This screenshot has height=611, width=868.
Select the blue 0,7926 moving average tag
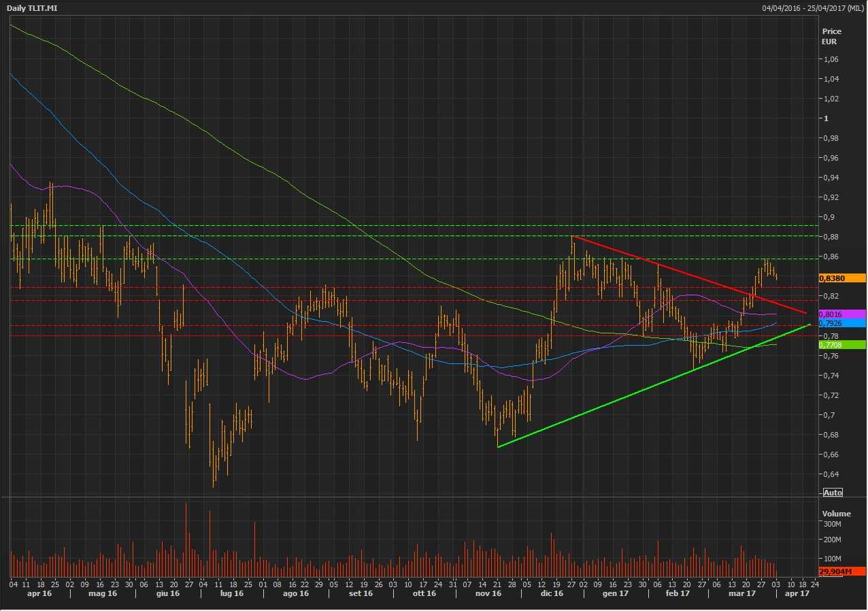[x=842, y=323]
